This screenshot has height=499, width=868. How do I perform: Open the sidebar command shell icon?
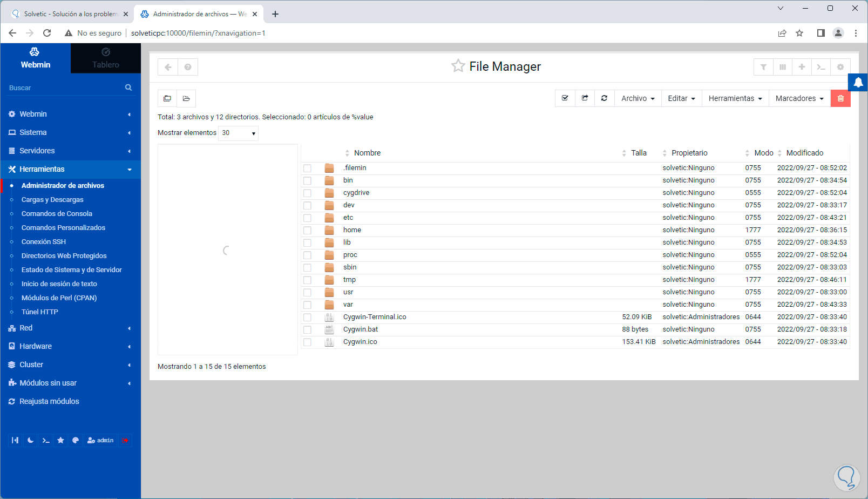point(46,440)
